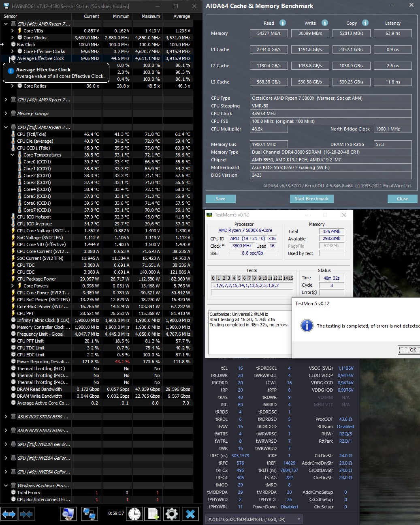Click Start Benchmark in AIDA64
Screen dimensions: 420x525
(x=312, y=199)
